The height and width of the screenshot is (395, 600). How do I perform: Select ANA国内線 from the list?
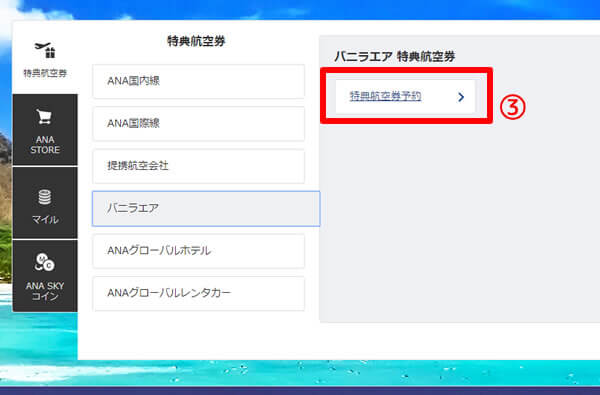[x=199, y=81]
